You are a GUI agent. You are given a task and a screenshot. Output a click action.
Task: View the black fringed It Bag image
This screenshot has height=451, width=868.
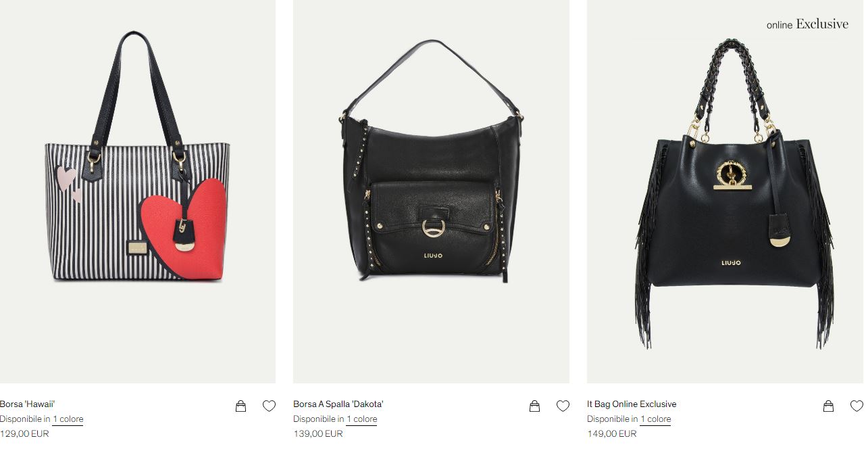[x=725, y=191]
